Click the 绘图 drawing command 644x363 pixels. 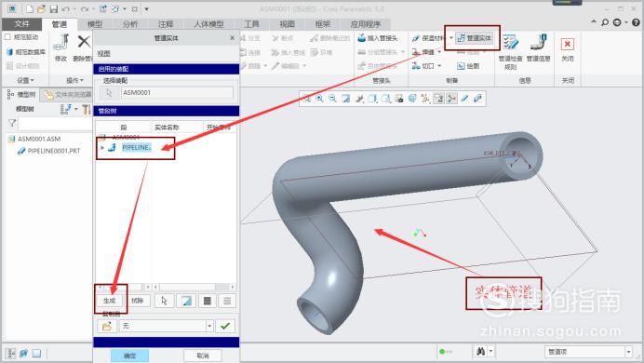(468, 66)
